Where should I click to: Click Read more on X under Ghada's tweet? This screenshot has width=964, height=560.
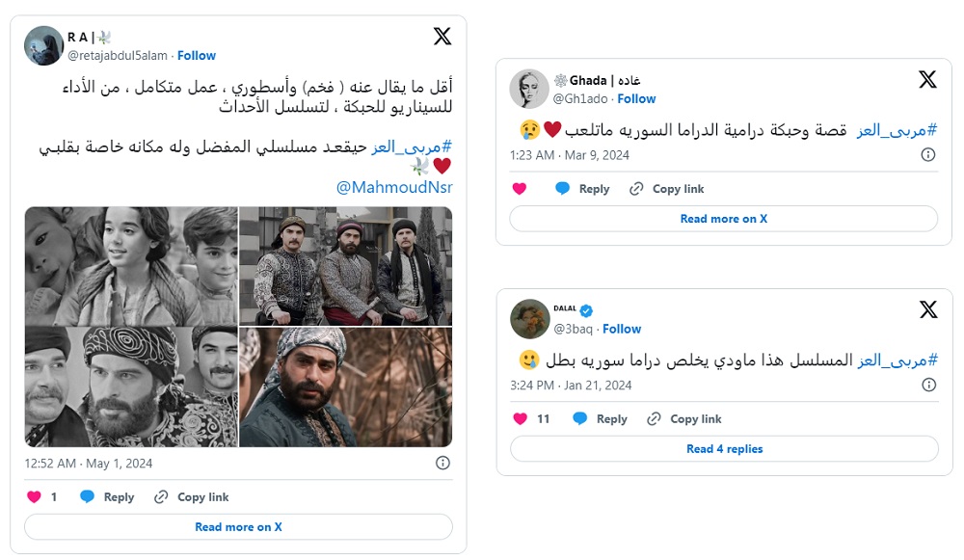pyautogui.click(x=724, y=219)
